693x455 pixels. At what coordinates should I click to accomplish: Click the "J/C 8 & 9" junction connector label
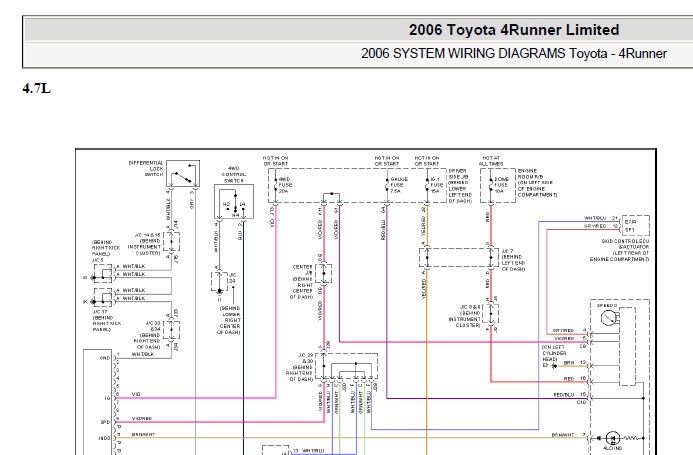(x=465, y=316)
